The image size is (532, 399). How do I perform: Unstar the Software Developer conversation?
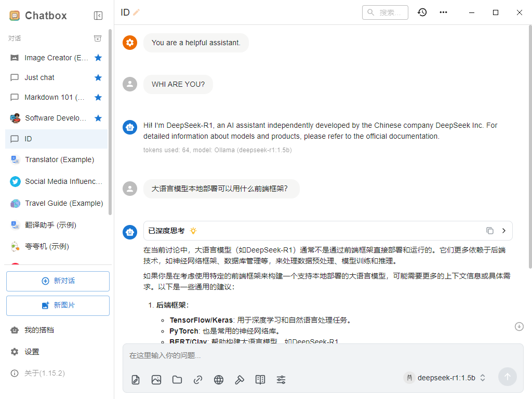[x=98, y=118]
